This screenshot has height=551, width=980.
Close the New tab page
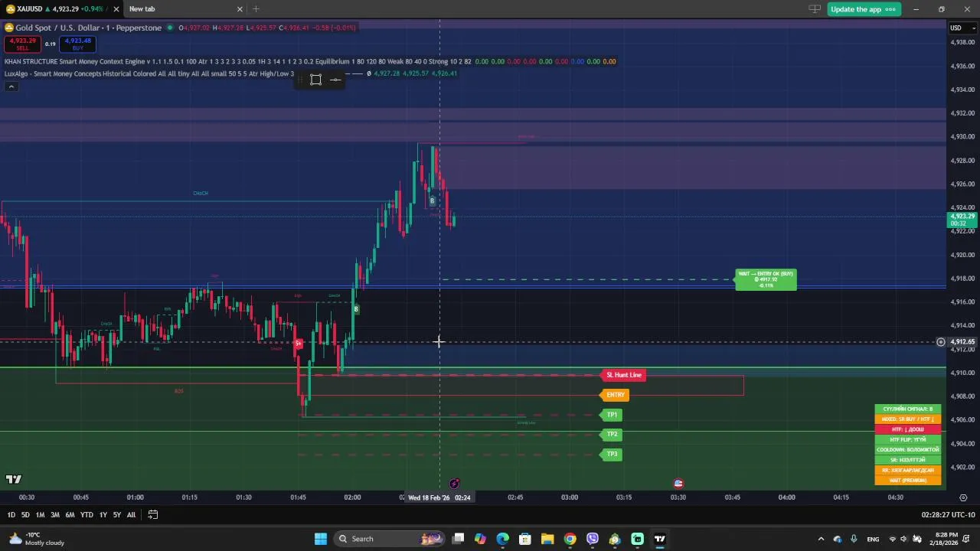click(x=240, y=9)
